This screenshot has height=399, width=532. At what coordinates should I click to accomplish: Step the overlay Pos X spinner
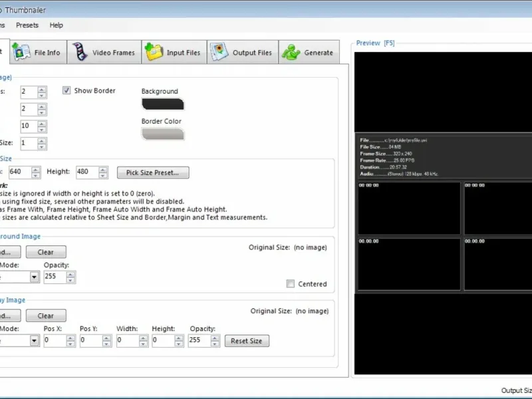click(x=70, y=340)
